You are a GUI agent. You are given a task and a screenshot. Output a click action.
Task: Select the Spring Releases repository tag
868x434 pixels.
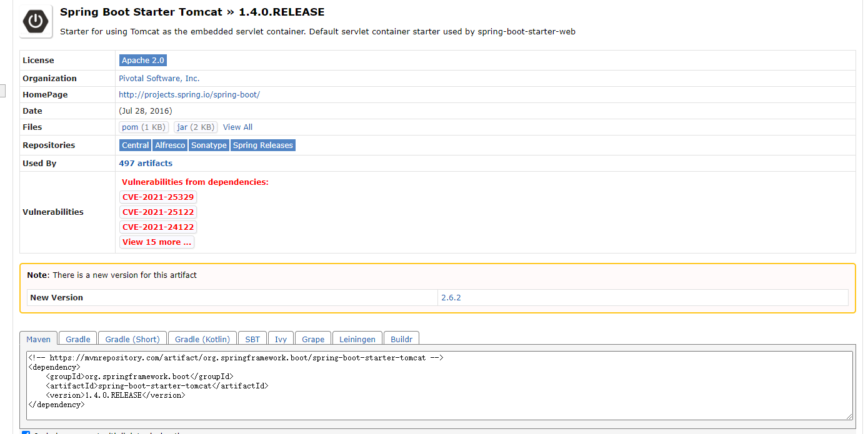tap(263, 145)
